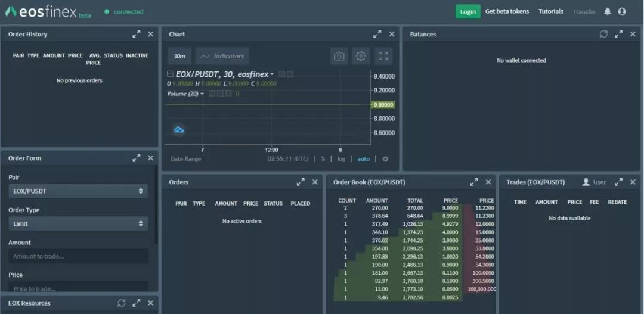This screenshot has width=644, height=314.
Task: Click the Price to trade input field
Action: click(x=78, y=287)
